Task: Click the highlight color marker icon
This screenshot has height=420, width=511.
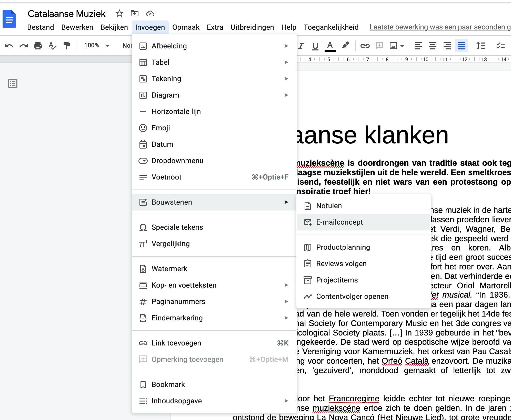Action: tap(345, 46)
